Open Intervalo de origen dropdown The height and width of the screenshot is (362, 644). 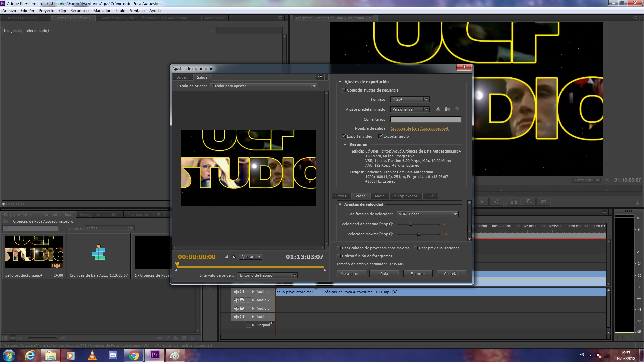click(x=268, y=275)
